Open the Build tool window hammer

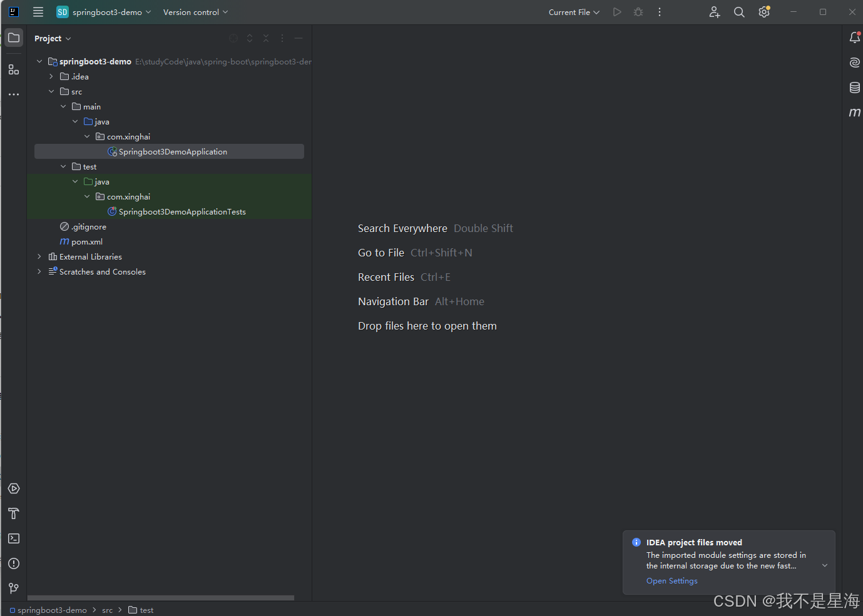pyautogui.click(x=14, y=513)
